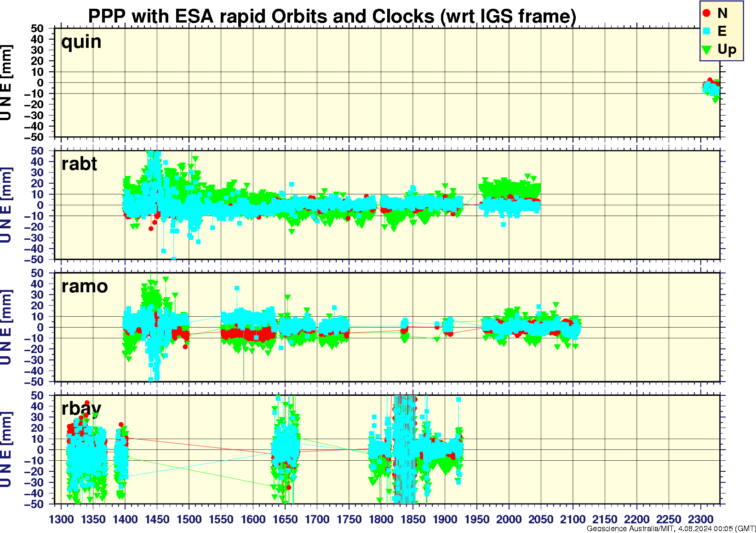Screen dimensions: 756x533
Task: Click the 2250 x-axis tick label
Action: (668, 519)
